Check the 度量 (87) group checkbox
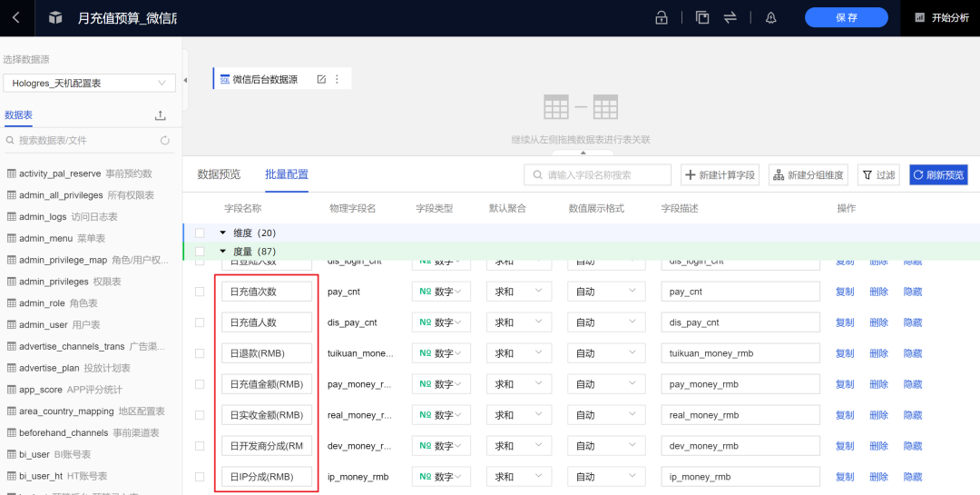Viewport: 980px width, 495px height. [200, 252]
